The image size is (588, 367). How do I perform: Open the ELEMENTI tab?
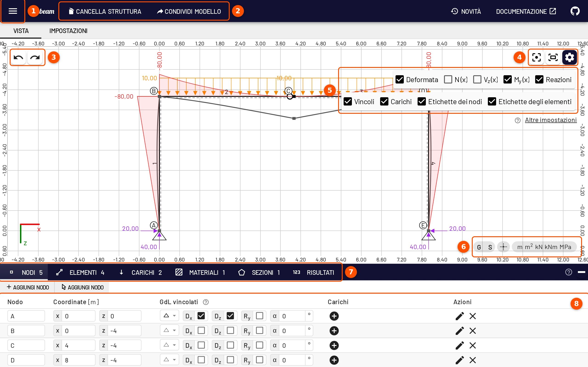pyautogui.click(x=80, y=272)
